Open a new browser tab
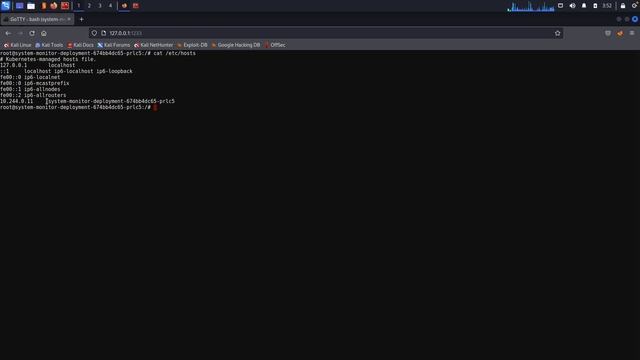This screenshot has height=360, width=640. [x=81, y=19]
